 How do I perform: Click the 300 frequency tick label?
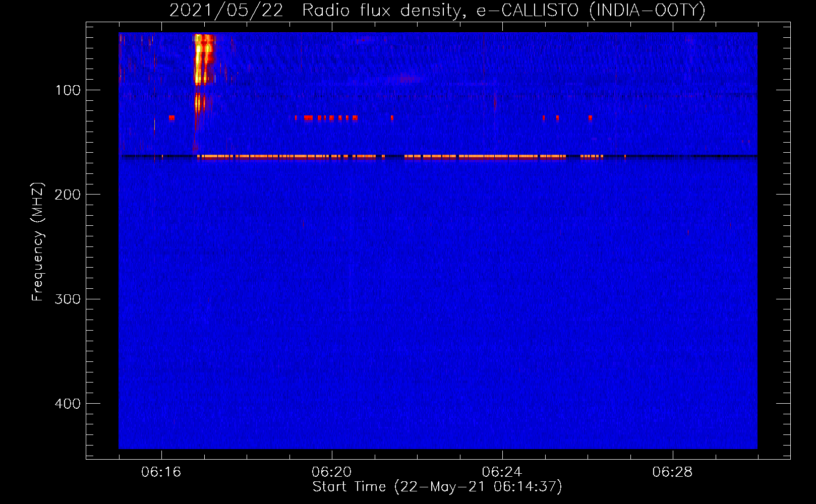click(x=68, y=299)
